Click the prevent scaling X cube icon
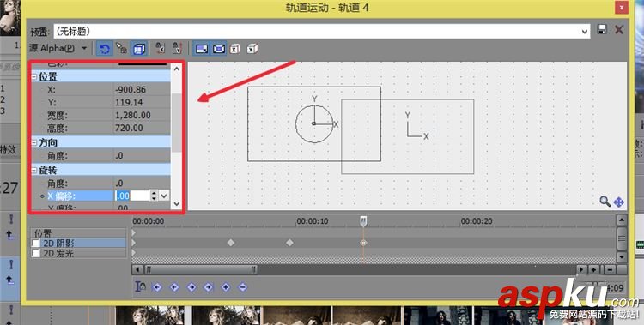644x325 pixels. 235,49
